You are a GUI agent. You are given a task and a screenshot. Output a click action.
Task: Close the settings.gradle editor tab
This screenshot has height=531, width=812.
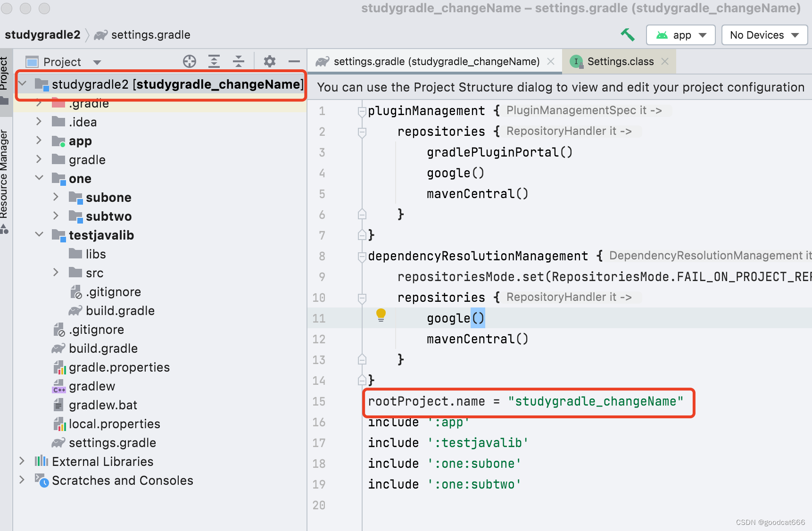pyautogui.click(x=551, y=61)
